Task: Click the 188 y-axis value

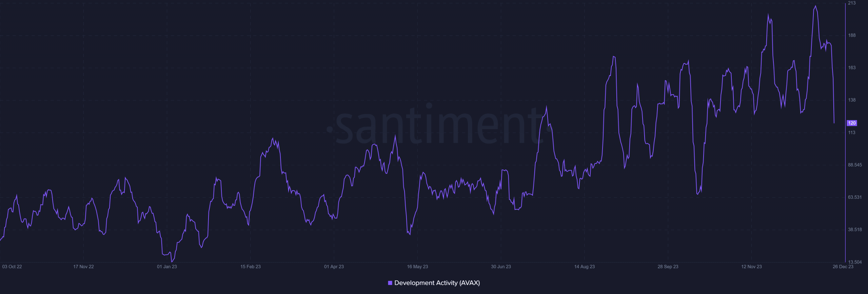Action: tap(852, 35)
